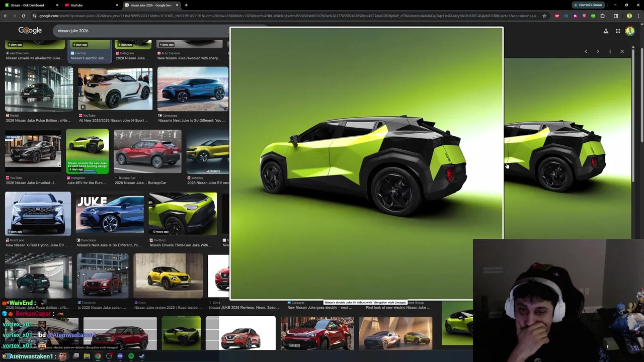644x362 pixels.
Task: Open the green Kick extension icon
Action: (x=593, y=16)
